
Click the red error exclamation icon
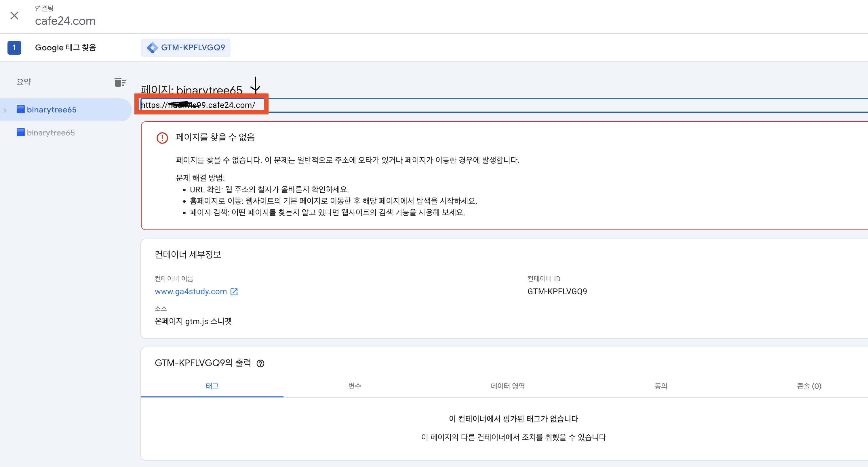click(x=162, y=138)
